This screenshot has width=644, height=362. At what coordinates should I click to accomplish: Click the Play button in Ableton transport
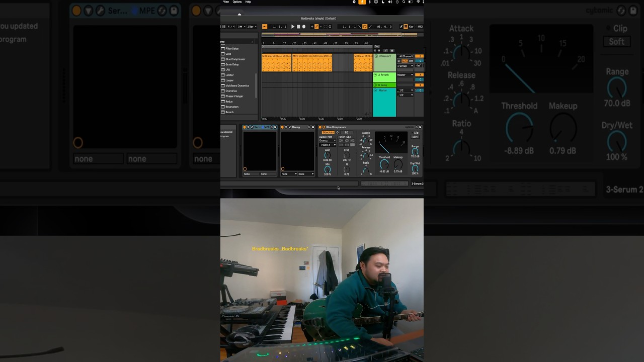click(293, 27)
